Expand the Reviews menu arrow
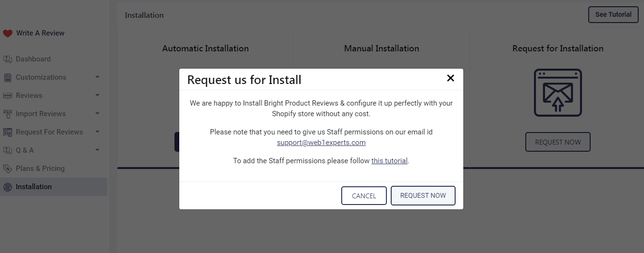644x253 pixels. pos(97,96)
